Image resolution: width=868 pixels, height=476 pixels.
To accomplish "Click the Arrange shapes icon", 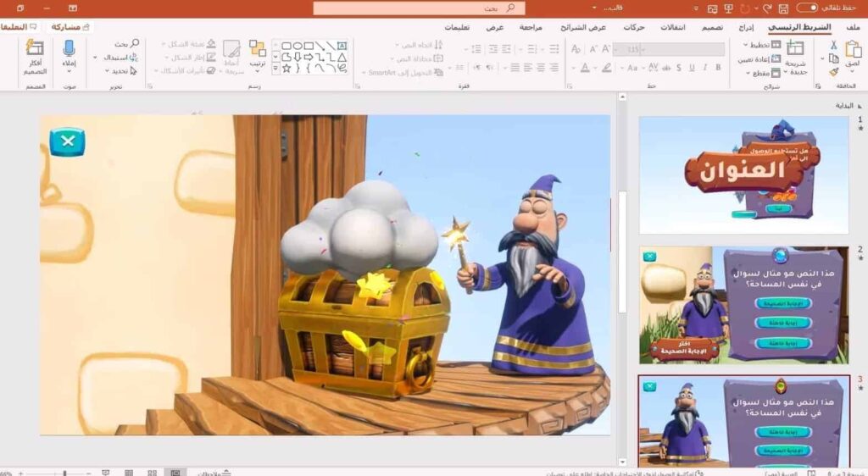I will point(258,48).
